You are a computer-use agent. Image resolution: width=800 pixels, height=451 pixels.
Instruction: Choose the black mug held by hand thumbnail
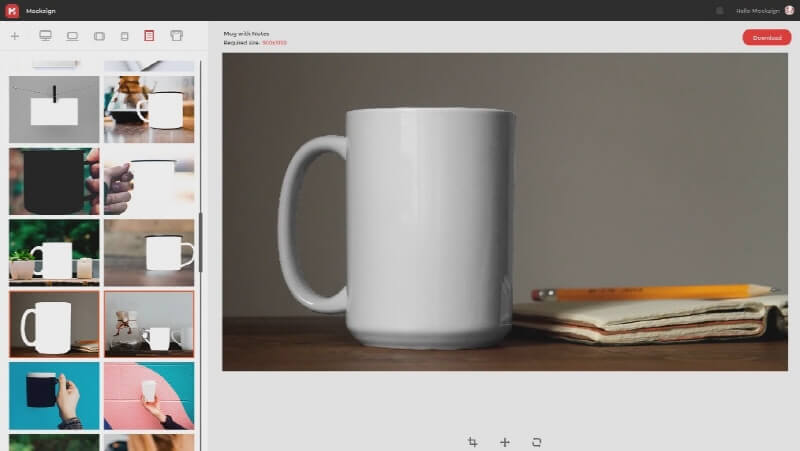coord(54,181)
